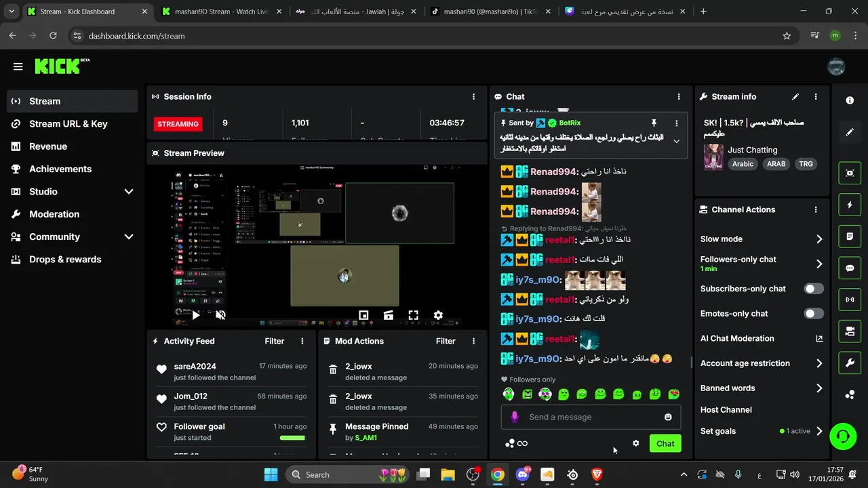Open the pinned message three-dot menu

click(x=676, y=123)
